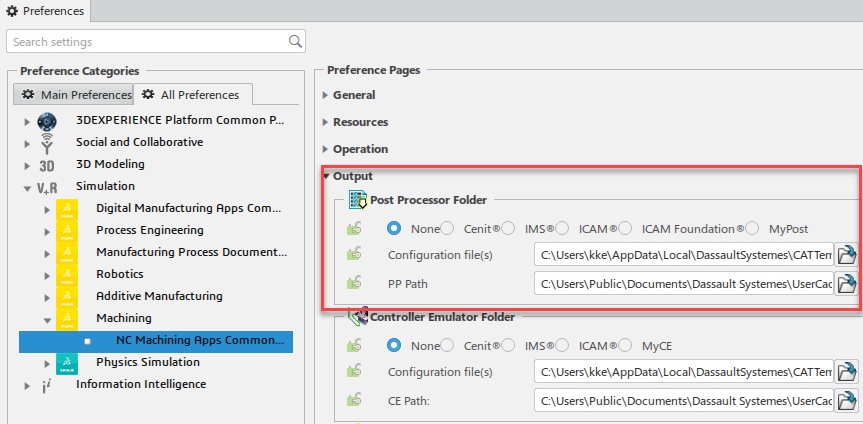Click the V+R Simulation icon
This screenshot has width=863, height=424.
47,188
